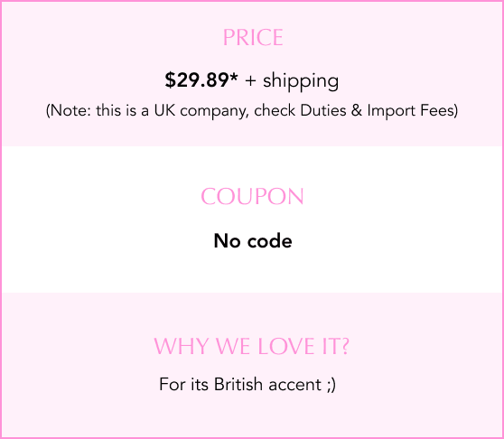Click the 'No code' coupon text
This screenshot has width=504, height=439.
pyautogui.click(x=253, y=240)
